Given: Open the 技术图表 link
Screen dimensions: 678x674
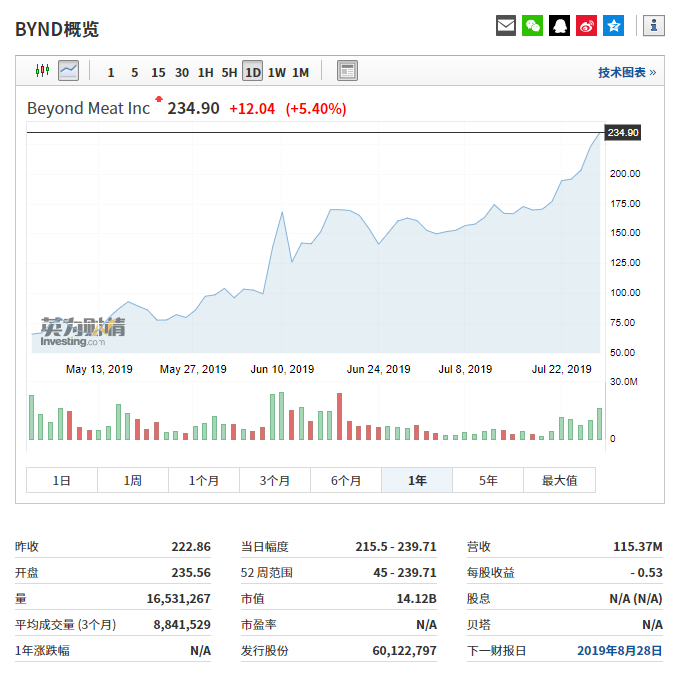Looking at the screenshot, I should coord(627,72).
